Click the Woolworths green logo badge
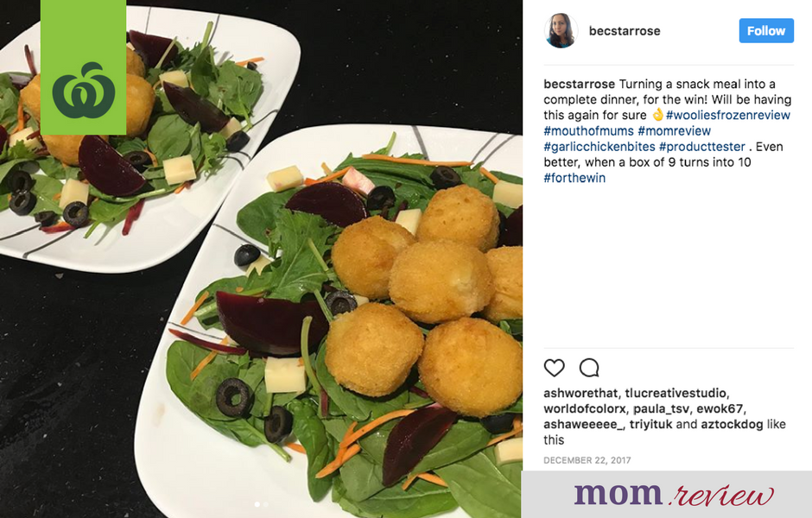812x518 pixels. click(84, 67)
